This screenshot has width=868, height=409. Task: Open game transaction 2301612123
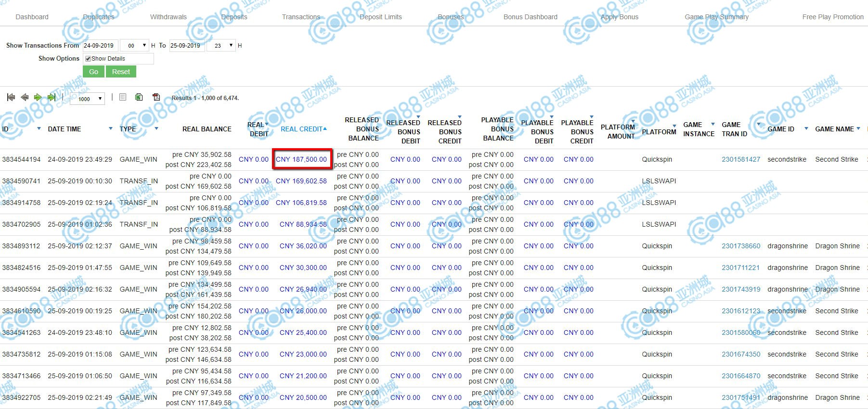[x=741, y=311]
